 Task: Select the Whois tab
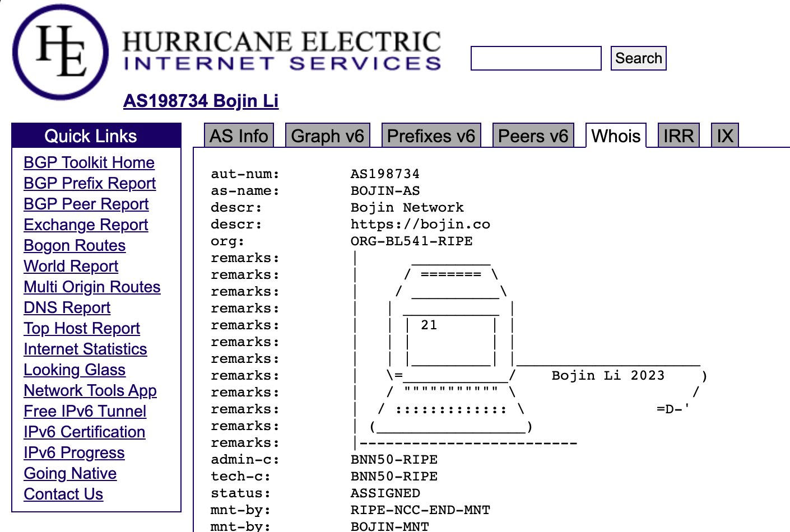[x=616, y=136]
